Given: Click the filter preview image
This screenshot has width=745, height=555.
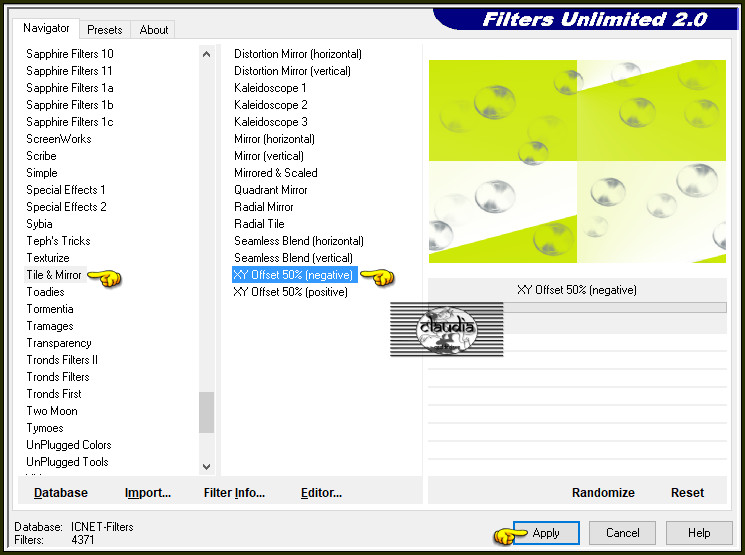Looking at the screenshot, I should (x=577, y=161).
